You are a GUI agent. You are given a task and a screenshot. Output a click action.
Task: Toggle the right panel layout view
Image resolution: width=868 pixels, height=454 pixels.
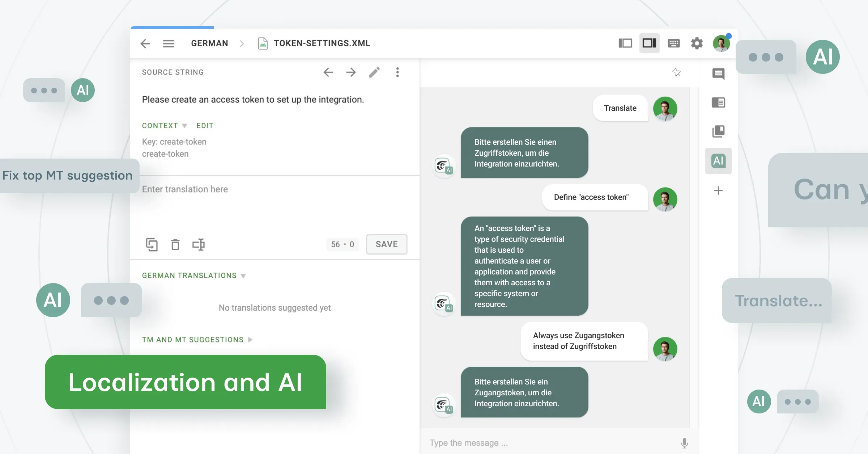point(649,43)
